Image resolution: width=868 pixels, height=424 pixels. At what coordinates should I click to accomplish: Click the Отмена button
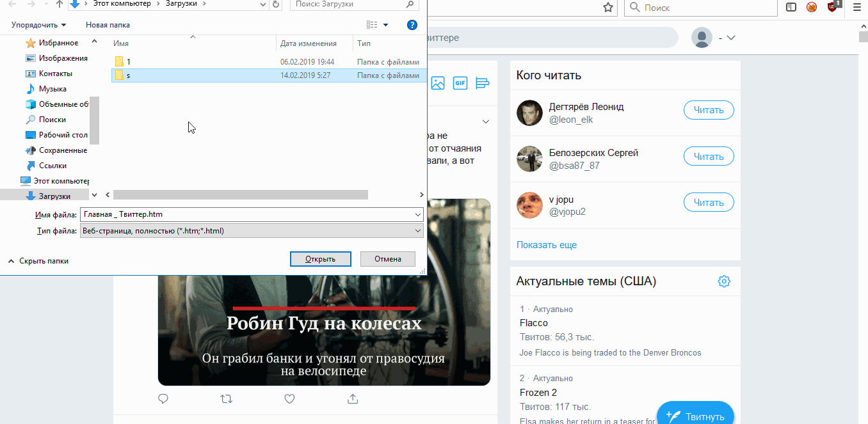388,259
